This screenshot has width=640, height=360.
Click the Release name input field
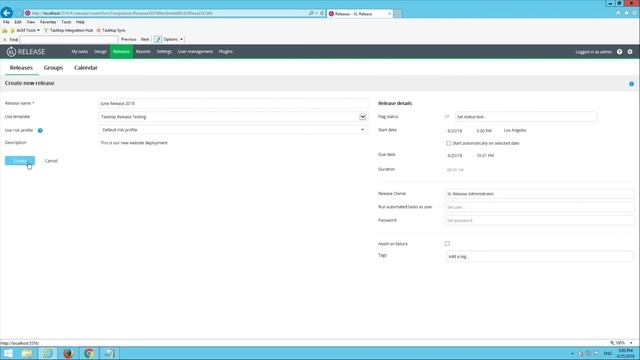tap(233, 104)
